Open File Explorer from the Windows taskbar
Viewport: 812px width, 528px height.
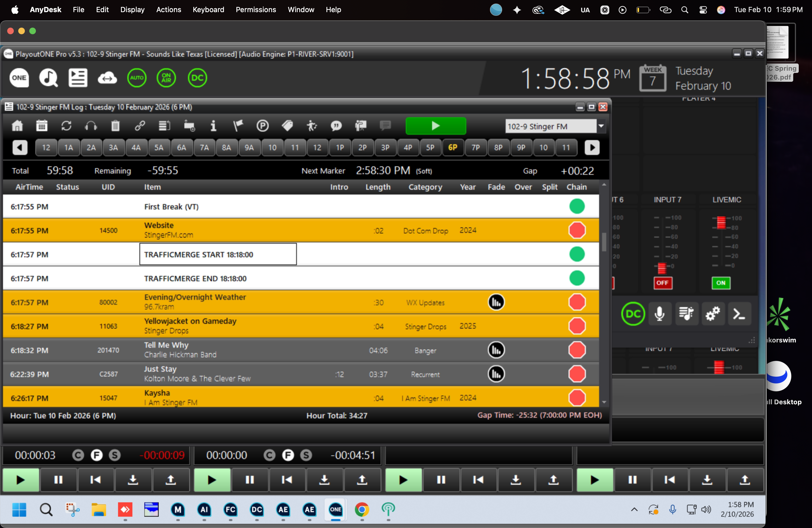pyautogui.click(x=99, y=509)
